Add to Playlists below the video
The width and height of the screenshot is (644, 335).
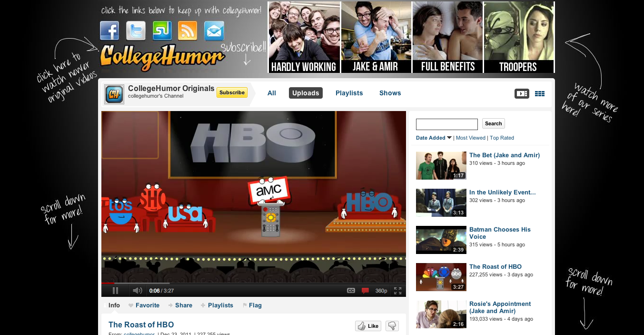(x=217, y=305)
